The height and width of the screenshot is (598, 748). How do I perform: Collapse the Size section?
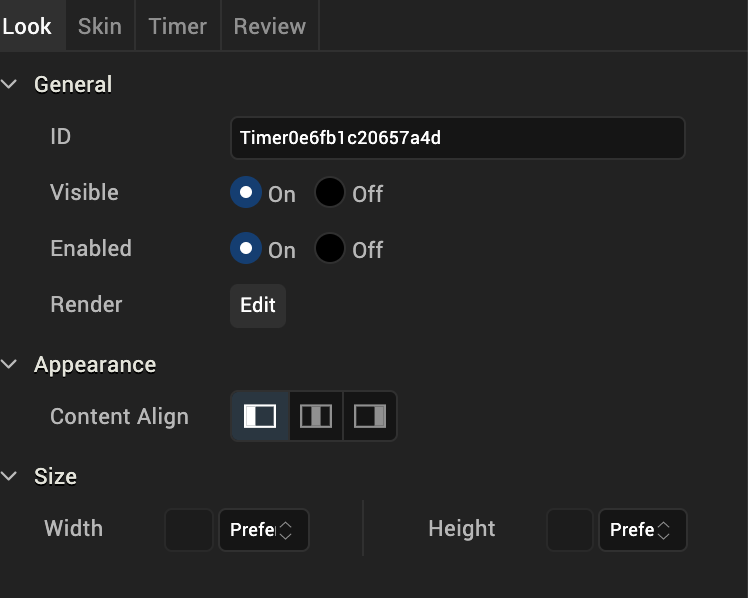pyautogui.click(x=11, y=477)
